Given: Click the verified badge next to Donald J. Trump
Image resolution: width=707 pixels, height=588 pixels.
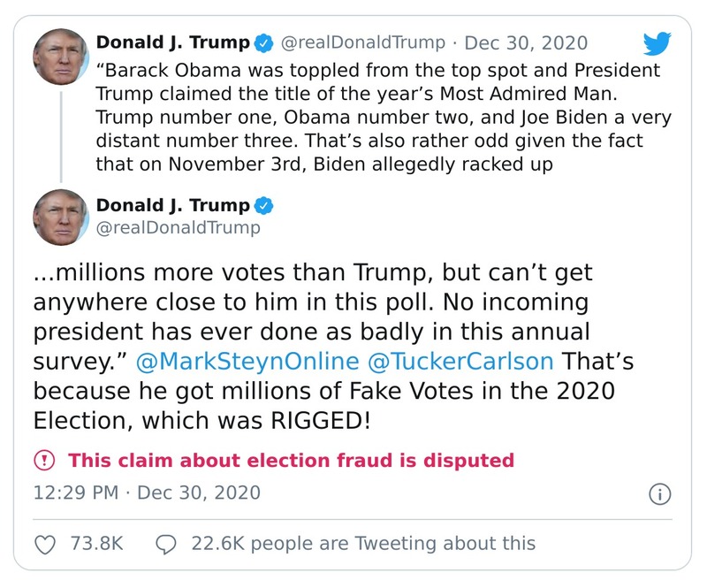Looking at the screenshot, I should [x=261, y=40].
